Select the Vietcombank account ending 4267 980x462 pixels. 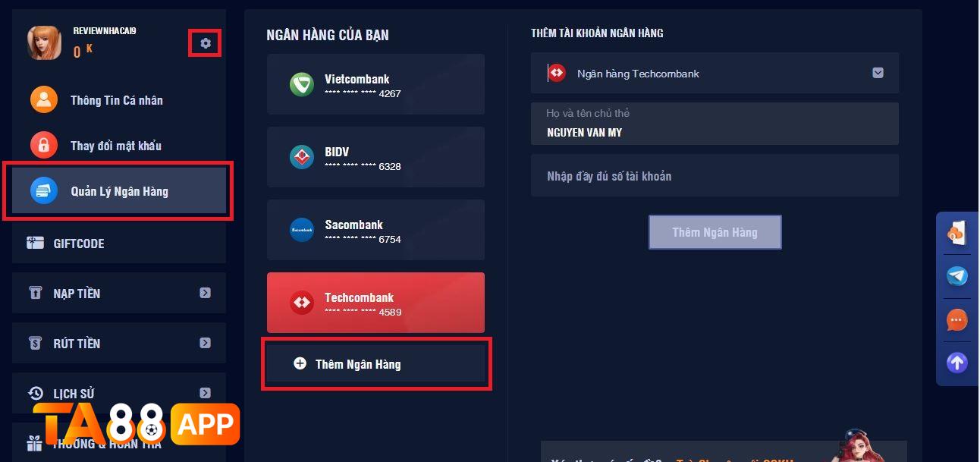pos(375,84)
